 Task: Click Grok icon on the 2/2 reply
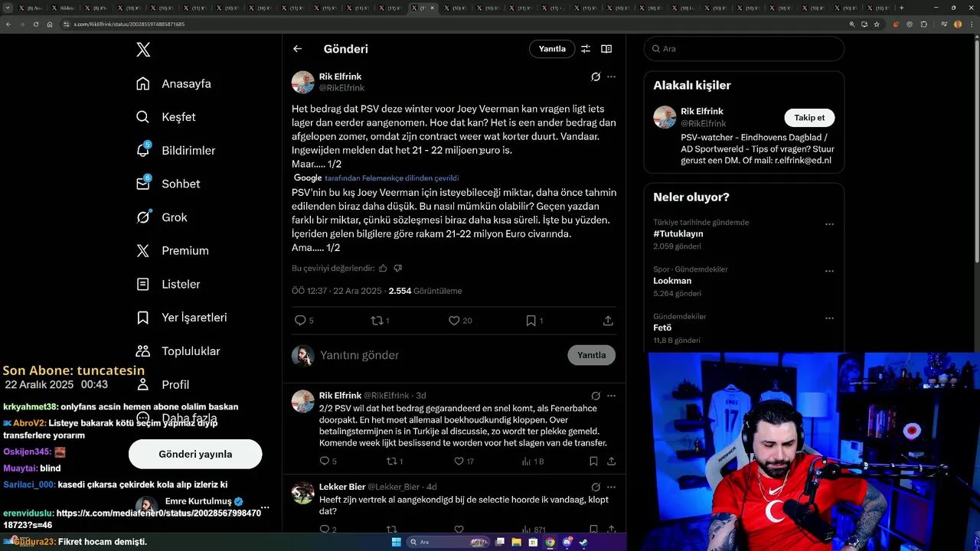click(596, 396)
